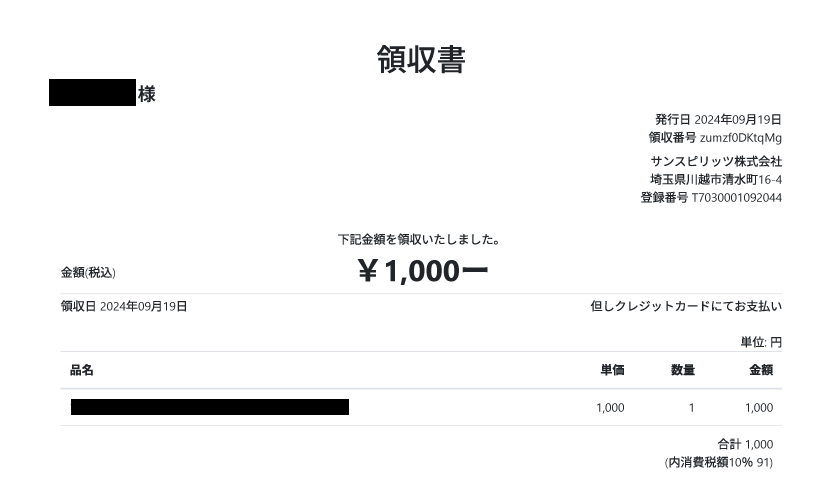839x497 pixels.
Task: Select the 発行日 2024年09月19日 line
Action: pyautogui.click(x=718, y=120)
